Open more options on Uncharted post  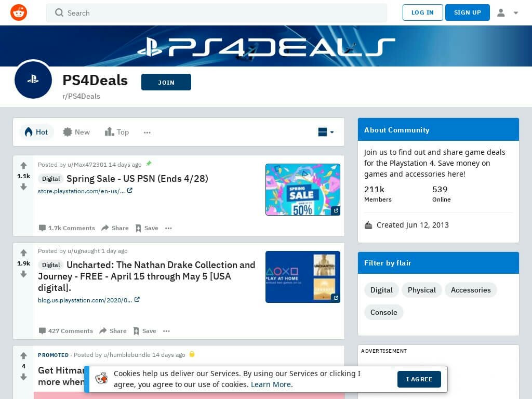coord(166,331)
